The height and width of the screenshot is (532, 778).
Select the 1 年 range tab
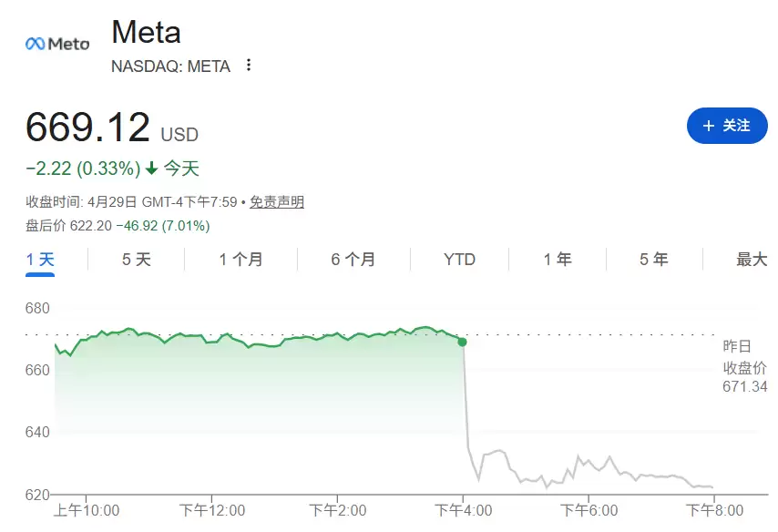[558, 260]
